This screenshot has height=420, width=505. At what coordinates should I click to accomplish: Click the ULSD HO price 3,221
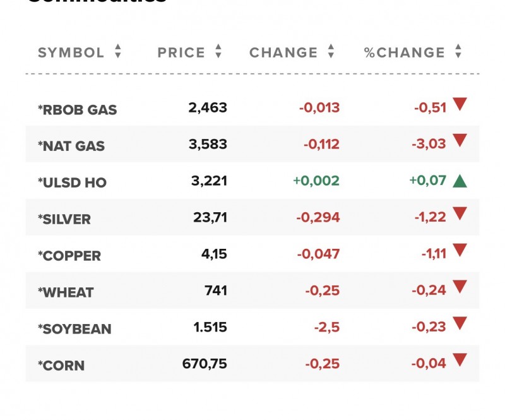point(210,182)
